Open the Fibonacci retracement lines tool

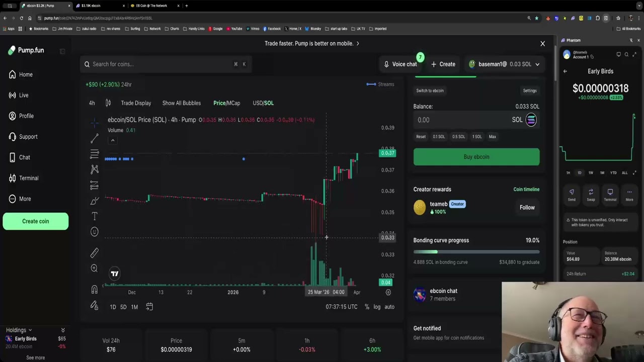click(94, 154)
